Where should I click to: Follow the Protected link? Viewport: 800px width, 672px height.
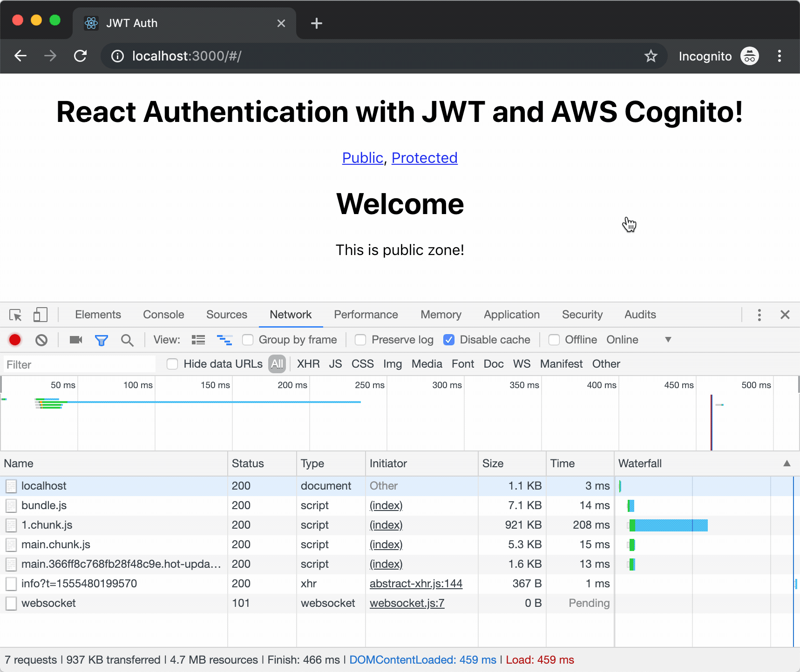click(x=425, y=158)
